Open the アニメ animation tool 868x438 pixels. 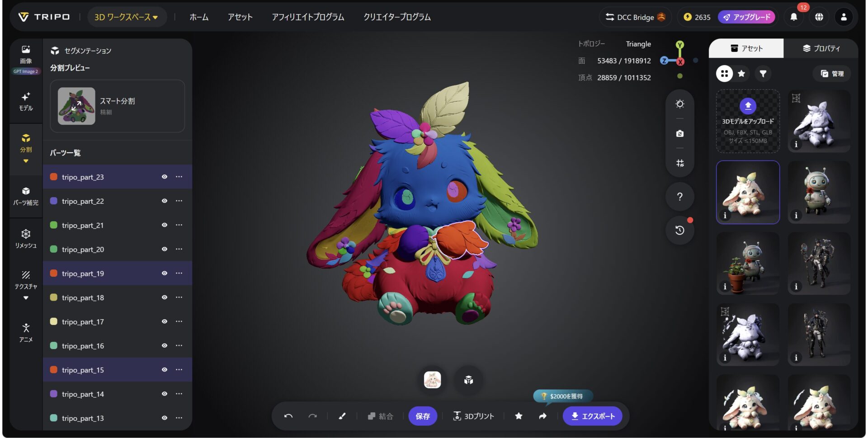pyautogui.click(x=26, y=333)
